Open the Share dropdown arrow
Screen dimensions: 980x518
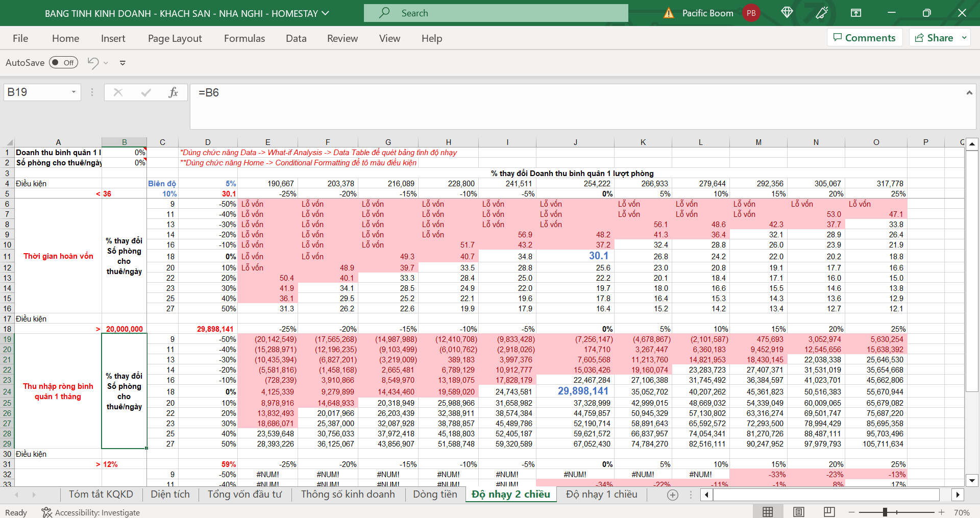964,38
